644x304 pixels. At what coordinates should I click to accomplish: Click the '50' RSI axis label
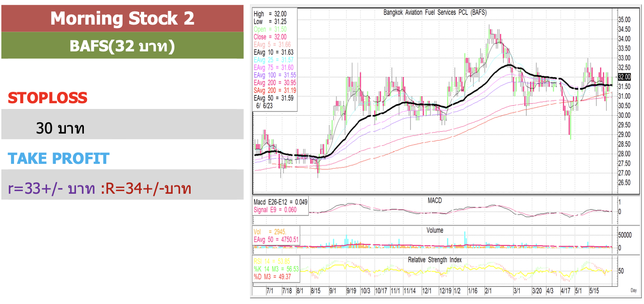(621, 271)
